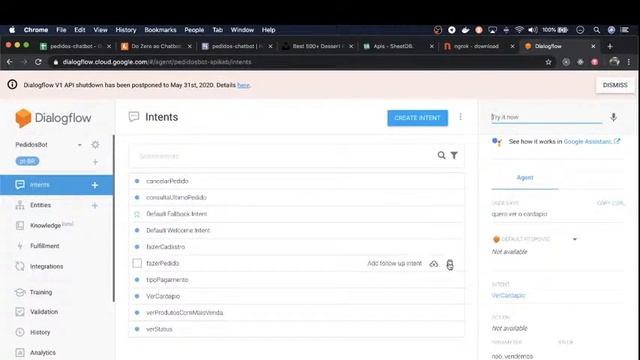Open the intents filter icon
This screenshot has width=640, height=360.
tap(454, 156)
